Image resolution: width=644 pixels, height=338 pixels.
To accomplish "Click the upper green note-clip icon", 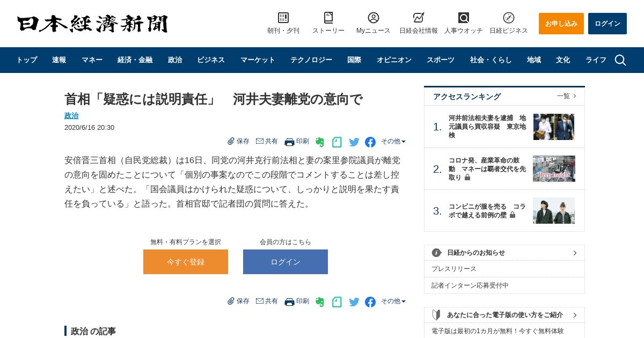I will pos(336,142).
